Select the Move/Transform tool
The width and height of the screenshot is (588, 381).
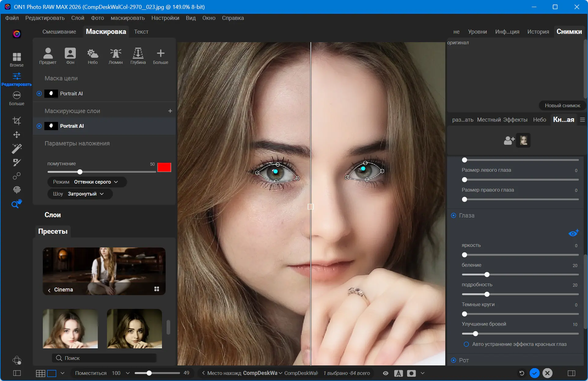click(17, 135)
